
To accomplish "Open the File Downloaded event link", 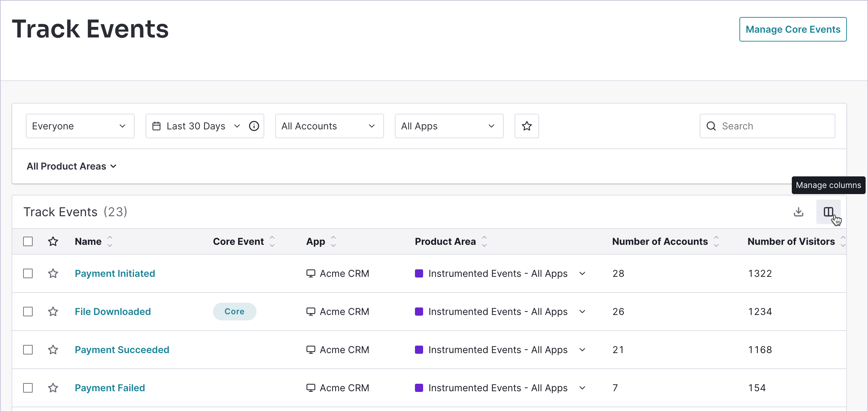I will [x=113, y=312].
